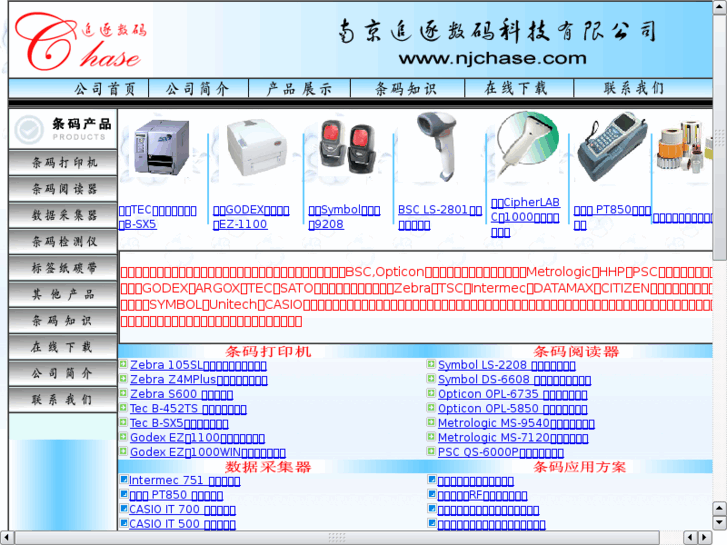Click the GODEX EZ-1100 printer thumbnail
This screenshot has height=545, width=727.
[x=255, y=148]
